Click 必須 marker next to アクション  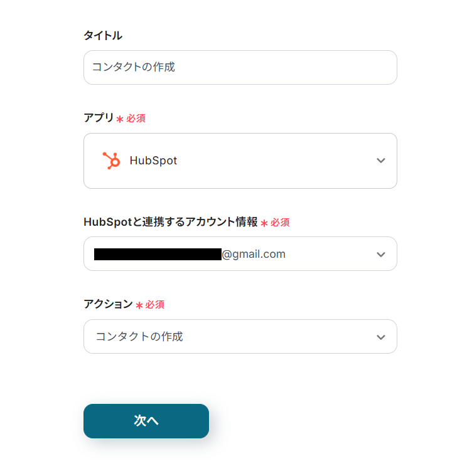tap(154, 305)
